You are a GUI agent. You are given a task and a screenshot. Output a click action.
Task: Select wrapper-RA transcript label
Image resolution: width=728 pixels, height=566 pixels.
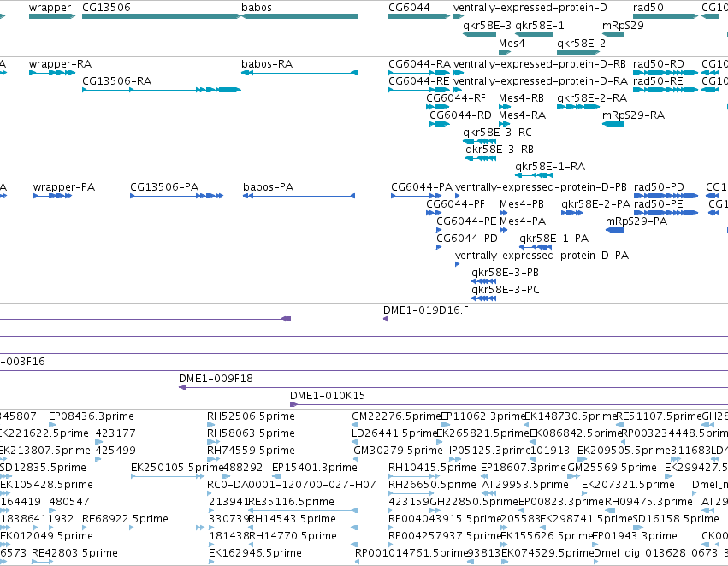(60, 64)
